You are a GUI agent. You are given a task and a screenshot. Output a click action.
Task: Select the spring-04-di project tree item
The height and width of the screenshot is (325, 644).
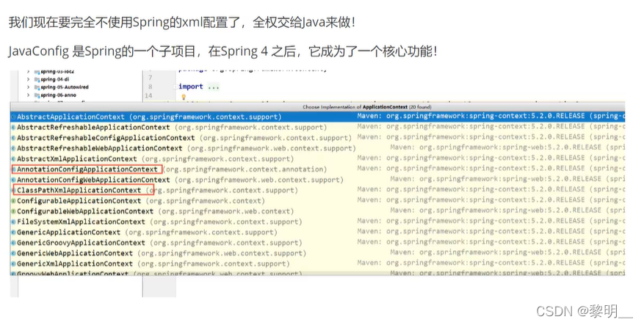54,79
